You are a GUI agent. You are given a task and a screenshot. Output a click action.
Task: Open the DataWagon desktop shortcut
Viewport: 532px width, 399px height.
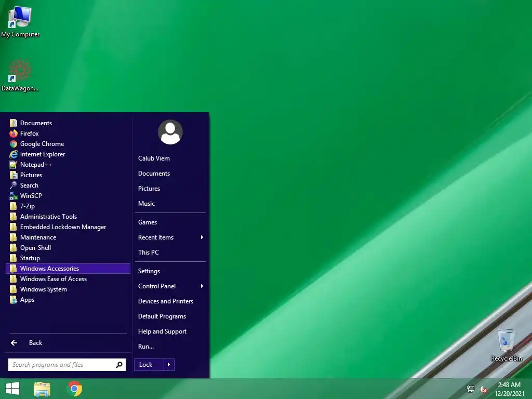pyautogui.click(x=20, y=75)
